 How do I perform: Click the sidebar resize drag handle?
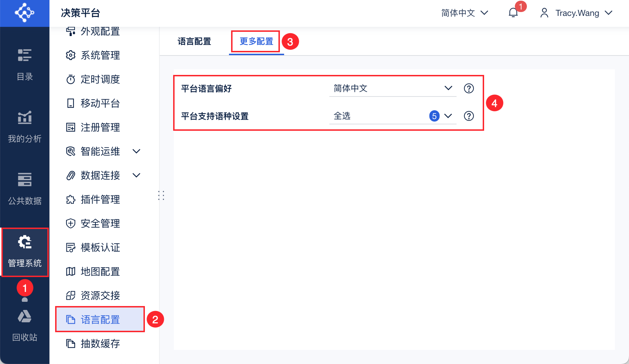click(x=161, y=195)
